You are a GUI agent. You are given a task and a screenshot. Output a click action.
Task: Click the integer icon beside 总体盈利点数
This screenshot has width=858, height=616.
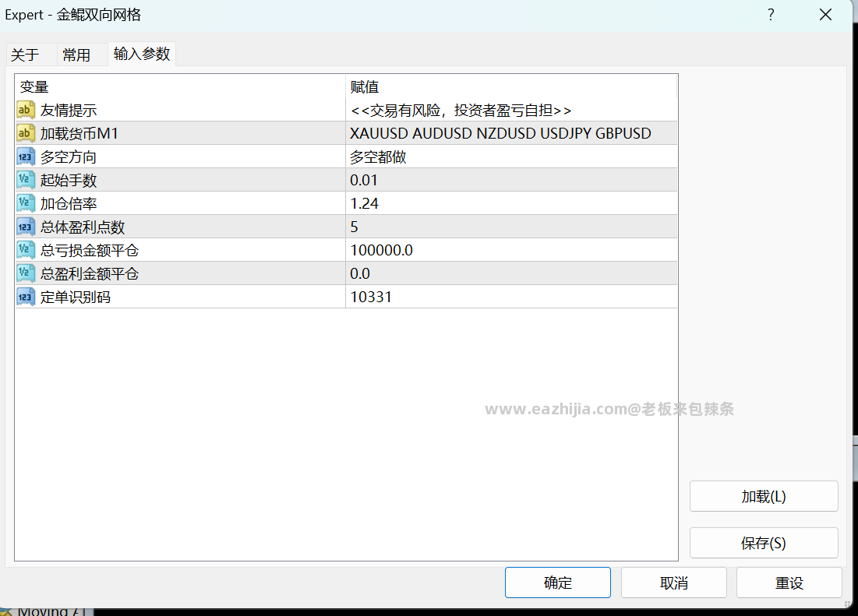(26, 227)
